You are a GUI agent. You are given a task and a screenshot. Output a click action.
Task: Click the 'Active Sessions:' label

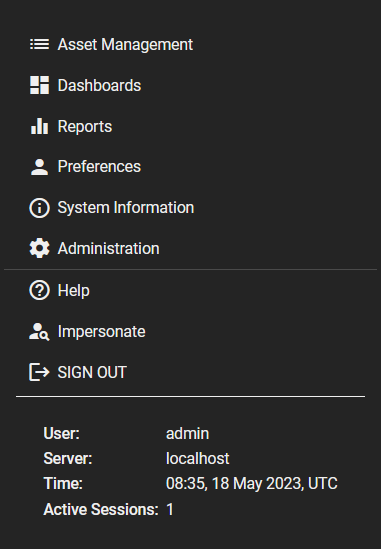[x=101, y=509]
